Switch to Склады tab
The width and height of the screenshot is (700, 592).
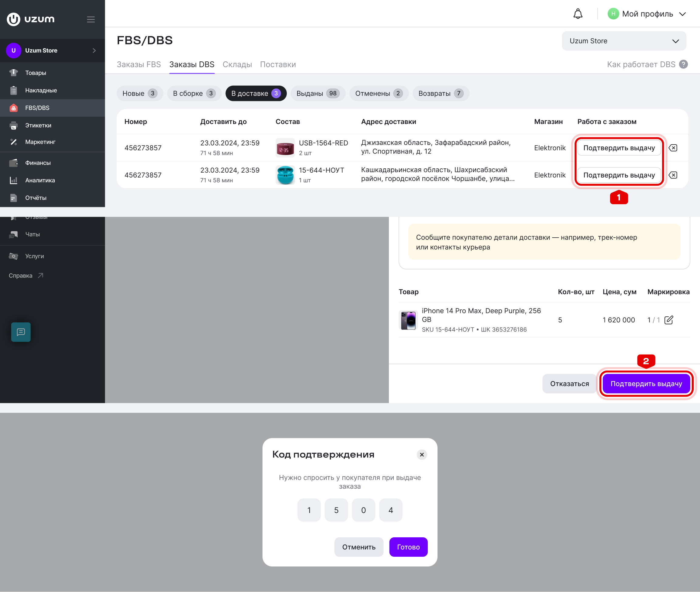(237, 64)
